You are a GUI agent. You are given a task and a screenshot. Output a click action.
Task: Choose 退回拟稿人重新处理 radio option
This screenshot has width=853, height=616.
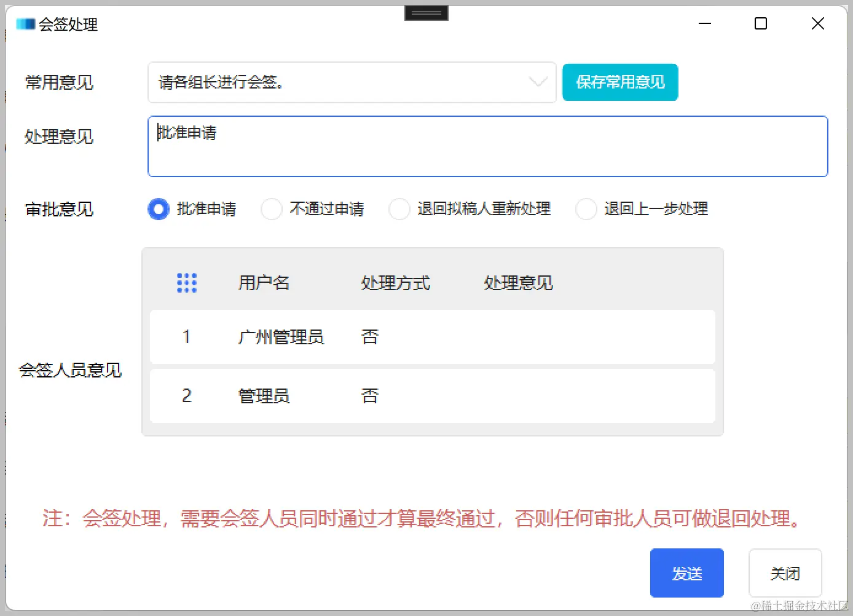point(399,209)
